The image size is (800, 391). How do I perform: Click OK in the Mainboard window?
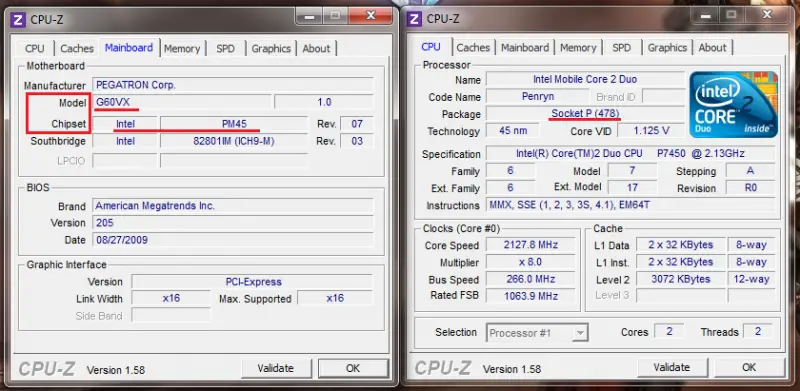pyautogui.click(x=353, y=368)
